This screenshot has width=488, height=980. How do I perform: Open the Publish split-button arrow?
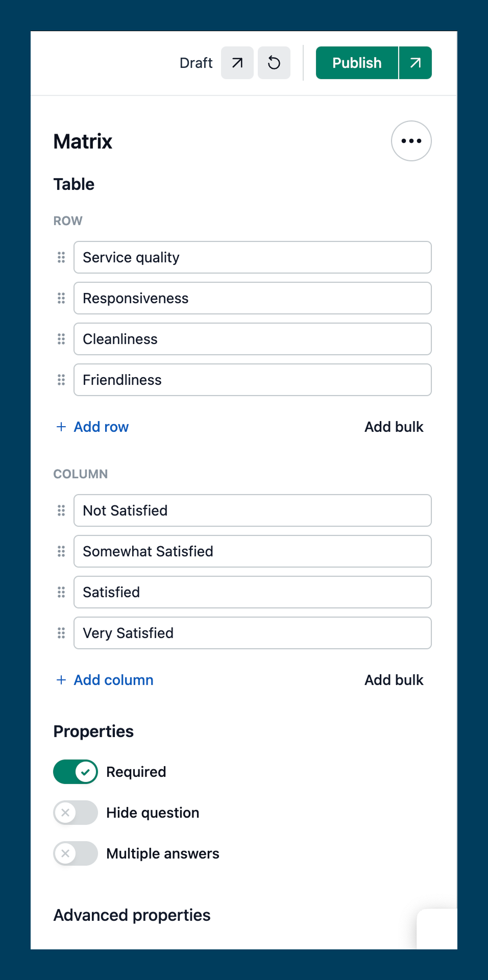click(x=416, y=63)
